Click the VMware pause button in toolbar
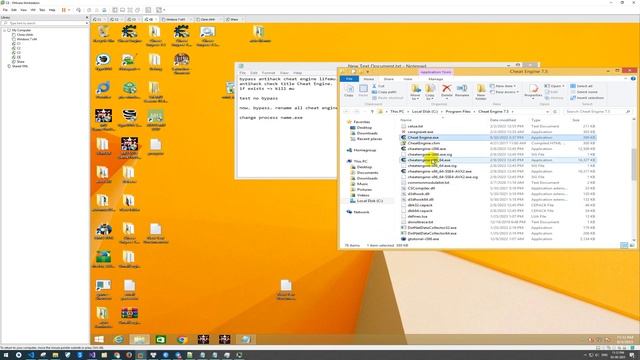The image size is (640, 360). pyautogui.click(x=64, y=10)
